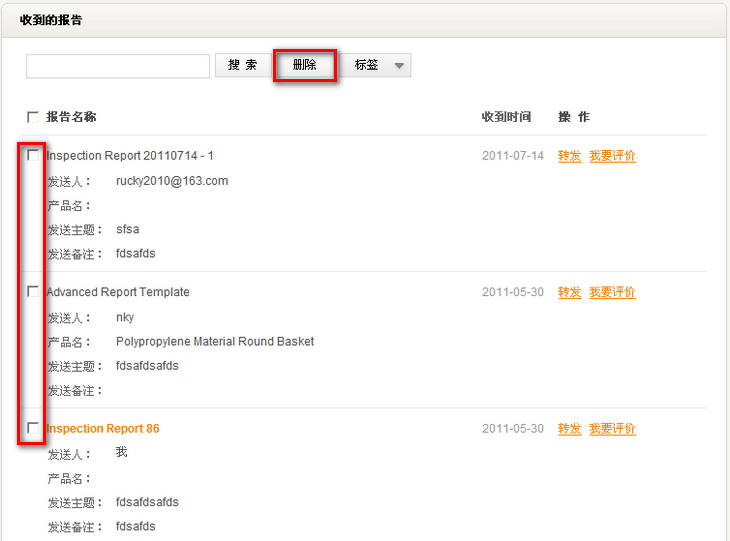Image resolution: width=730 pixels, height=541 pixels.
Task: Check the box for Inspection Report 20110714 - 1
Action: point(33,155)
